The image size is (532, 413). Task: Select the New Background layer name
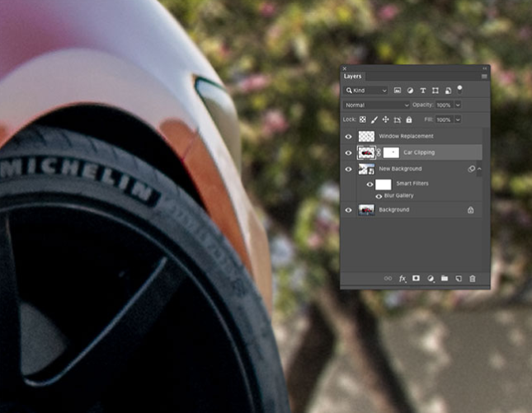point(400,169)
